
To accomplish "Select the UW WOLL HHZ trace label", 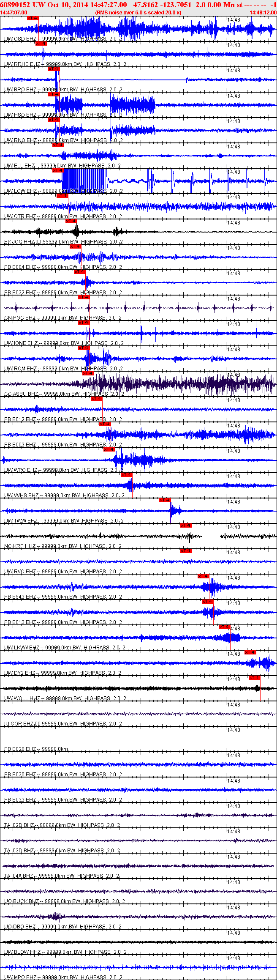I will [x=65, y=698].
